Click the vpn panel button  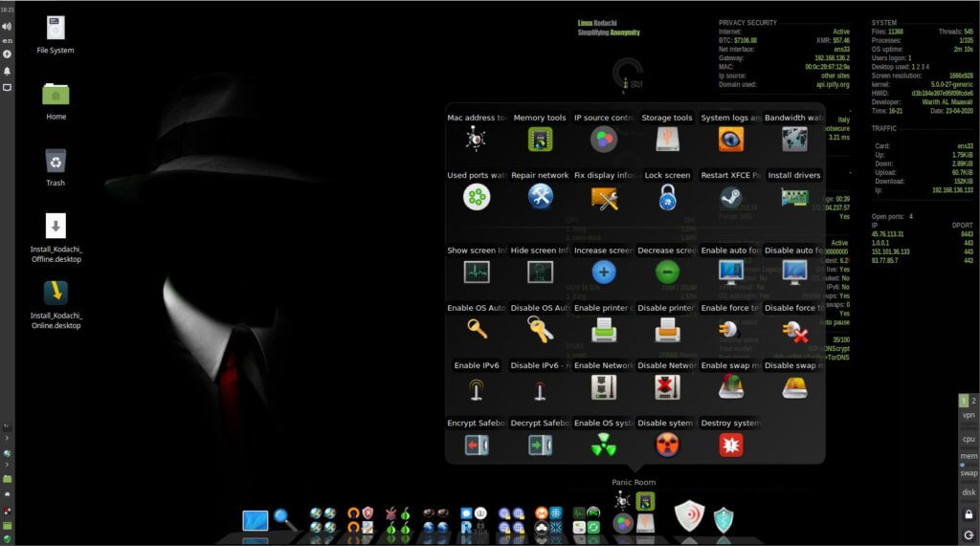click(x=969, y=416)
